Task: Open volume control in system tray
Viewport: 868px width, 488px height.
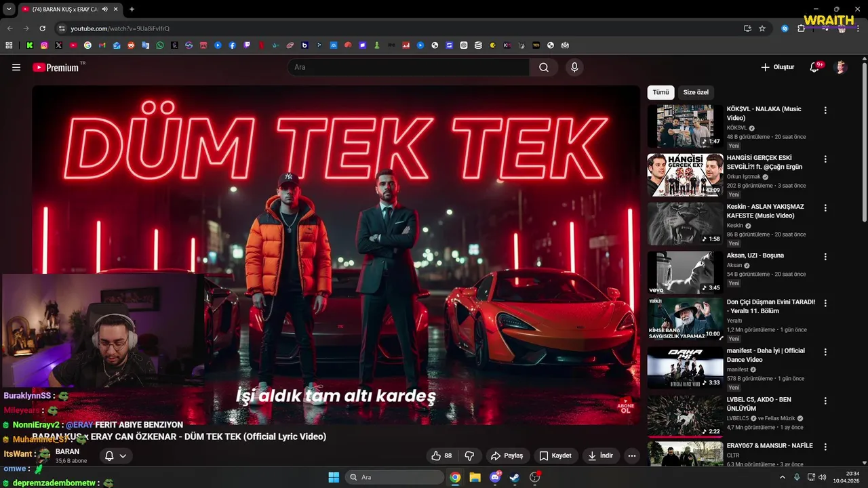Action: click(x=822, y=477)
